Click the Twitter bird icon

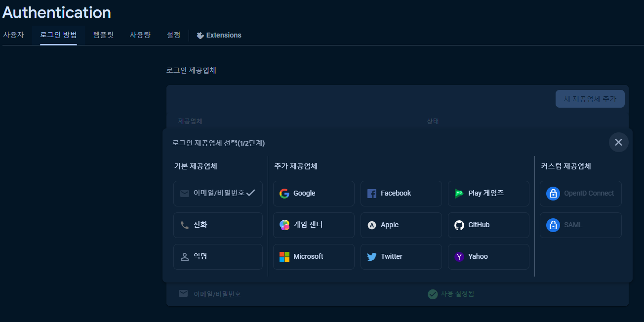[x=372, y=257]
